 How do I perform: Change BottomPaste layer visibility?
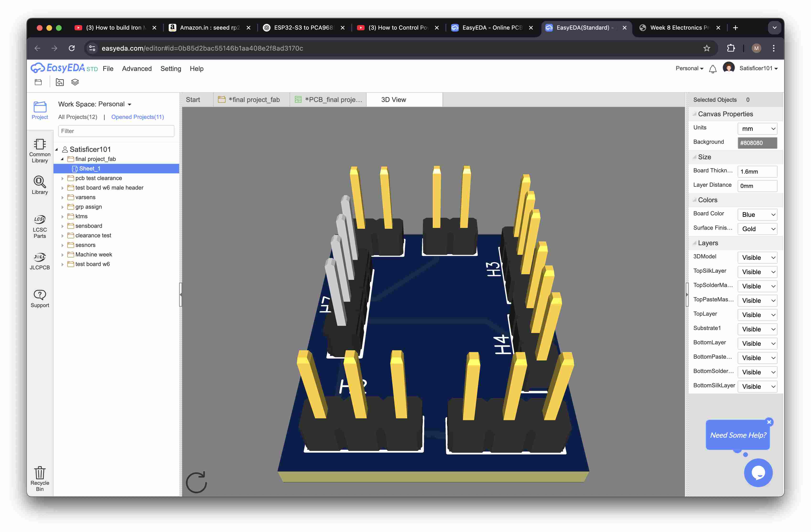click(x=757, y=358)
